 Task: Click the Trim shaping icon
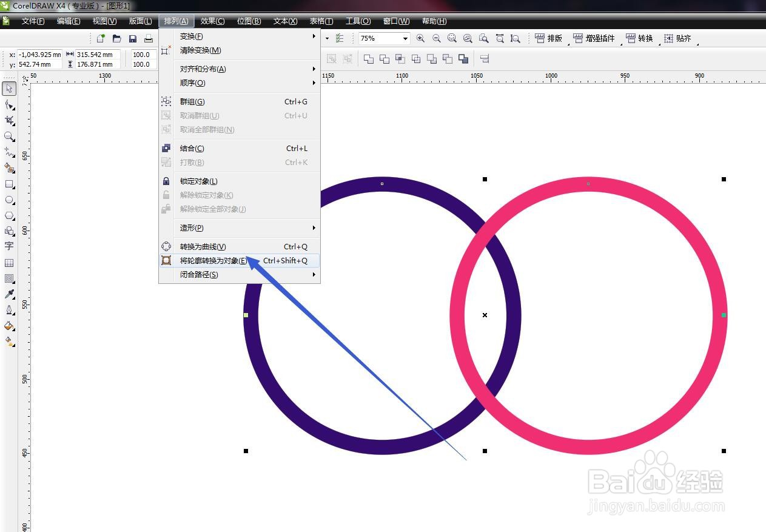click(385, 59)
